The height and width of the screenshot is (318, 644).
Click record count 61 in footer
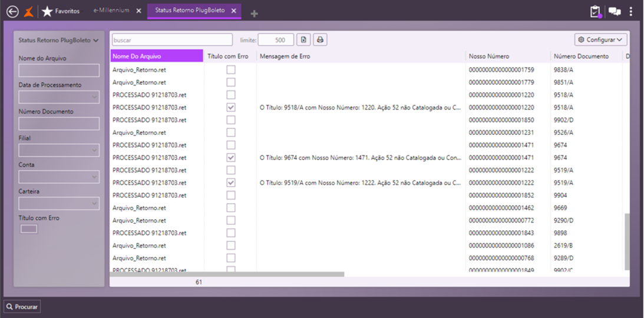[199, 282]
